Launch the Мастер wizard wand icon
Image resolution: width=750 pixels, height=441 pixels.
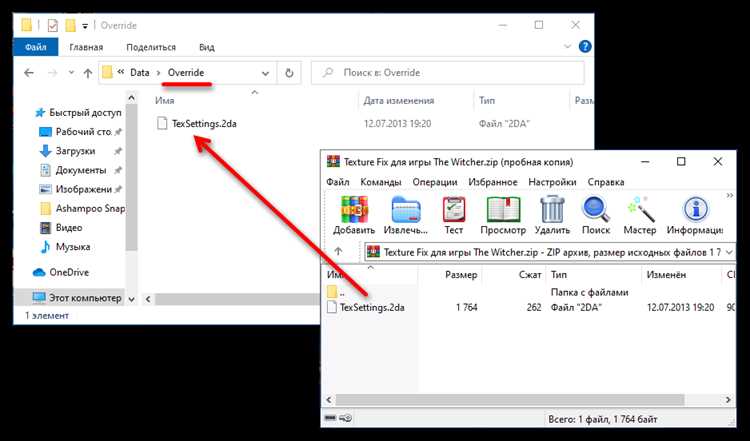point(640,209)
